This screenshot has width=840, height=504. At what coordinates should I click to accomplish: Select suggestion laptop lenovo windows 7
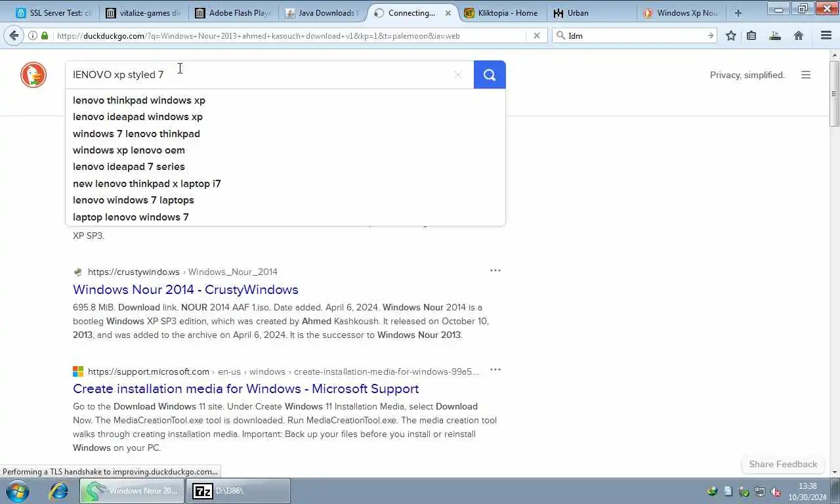click(x=285, y=217)
